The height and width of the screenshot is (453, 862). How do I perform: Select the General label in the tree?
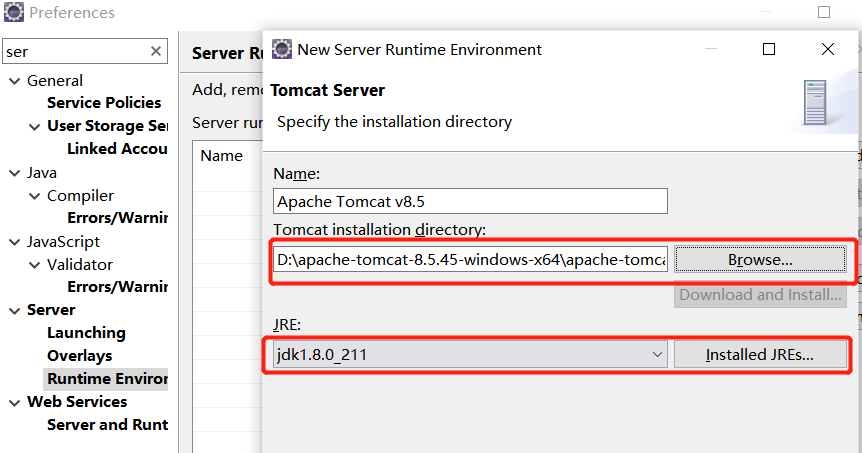pyautogui.click(x=55, y=81)
